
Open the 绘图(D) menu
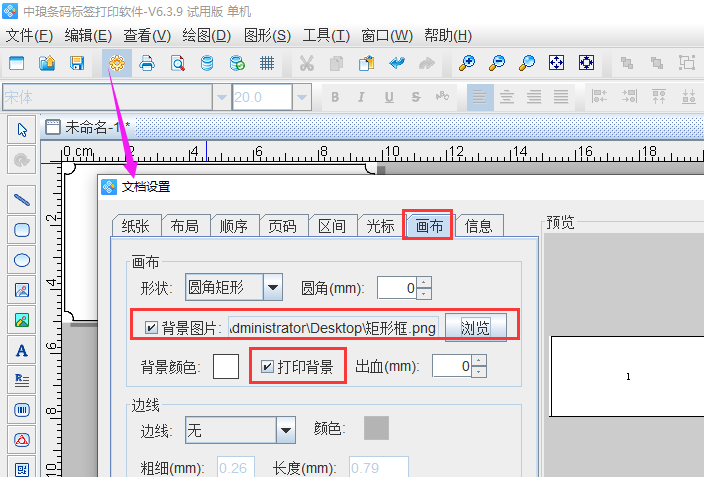(x=206, y=36)
